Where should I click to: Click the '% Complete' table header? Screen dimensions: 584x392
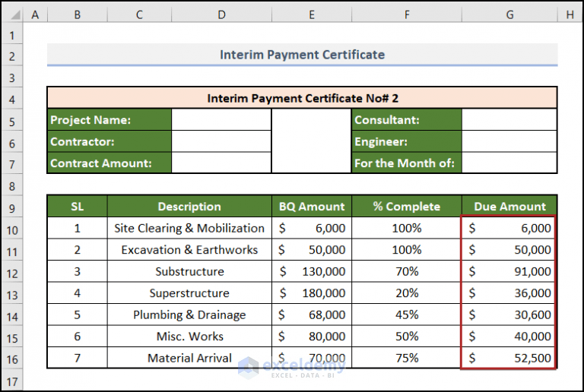(x=407, y=207)
